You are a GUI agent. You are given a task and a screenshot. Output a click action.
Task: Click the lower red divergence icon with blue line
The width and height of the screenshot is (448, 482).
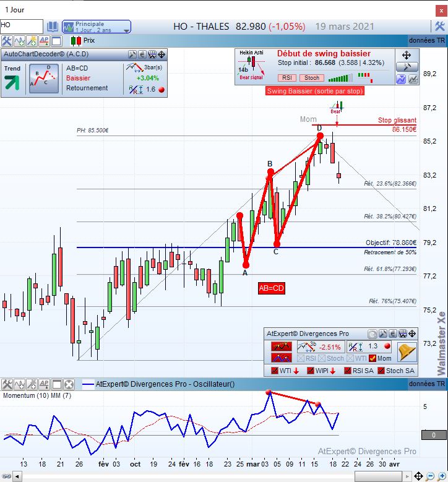tap(281, 358)
